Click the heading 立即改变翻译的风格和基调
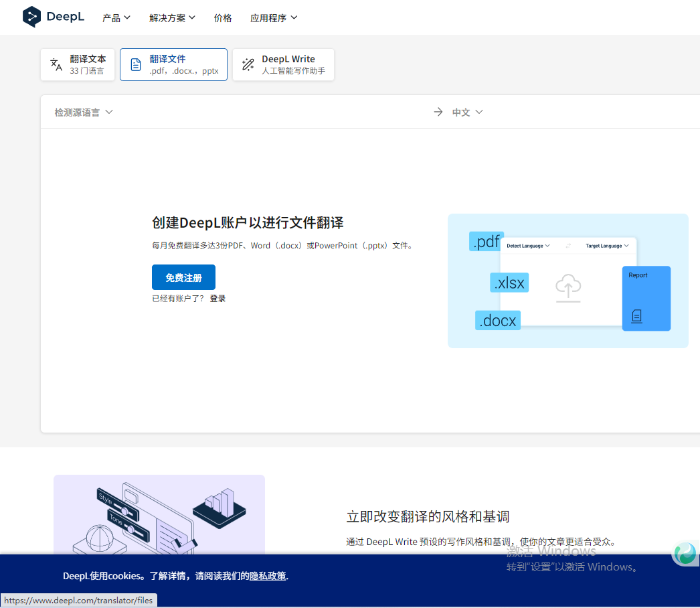The width and height of the screenshot is (700, 608). (428, 516)
